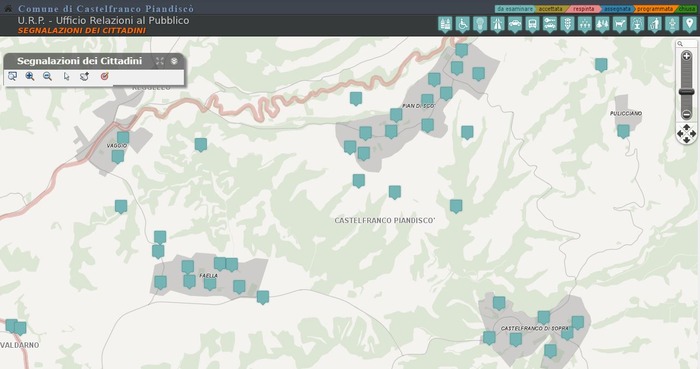Filter reports by 'programmata' status
The width and height of the screenshot is (700, 369).
click(654, 9)
